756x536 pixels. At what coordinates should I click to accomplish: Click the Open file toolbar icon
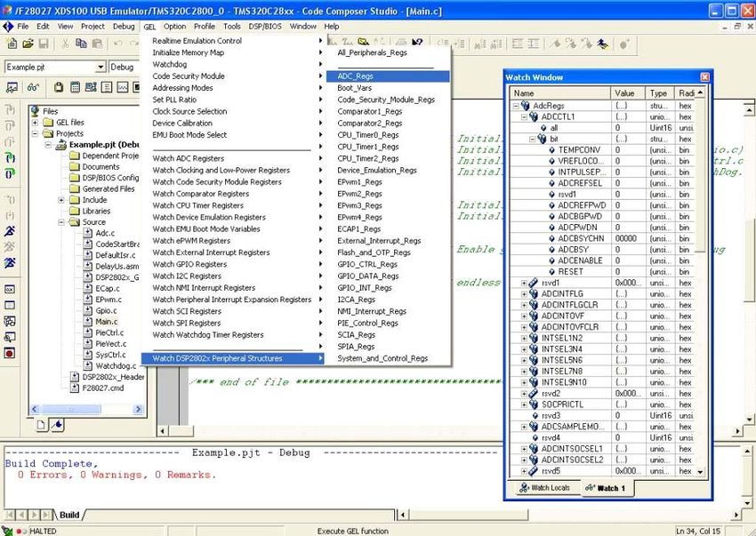[x=28, y=44]
